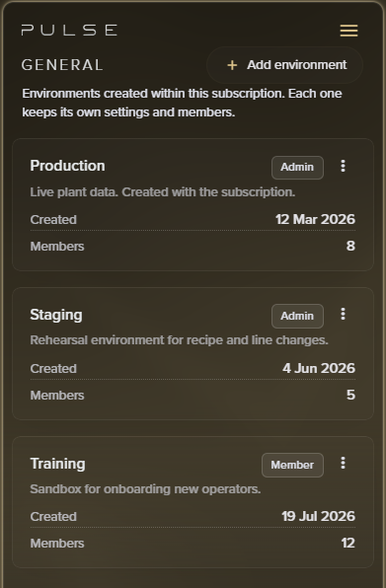Click Training members count 12
The height and width of the screenshot is (588, 386).
(348, 543)
